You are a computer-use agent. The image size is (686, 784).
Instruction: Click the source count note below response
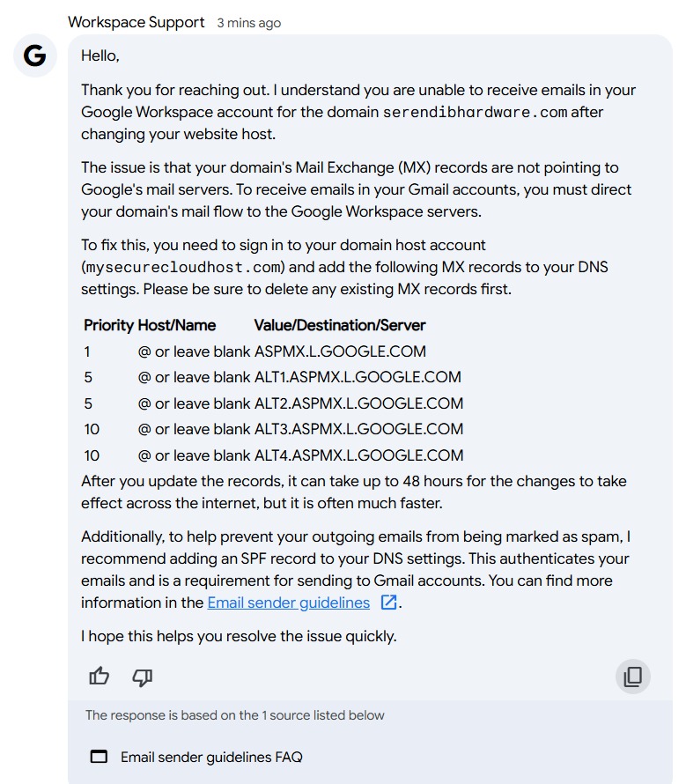coord(234,715)
